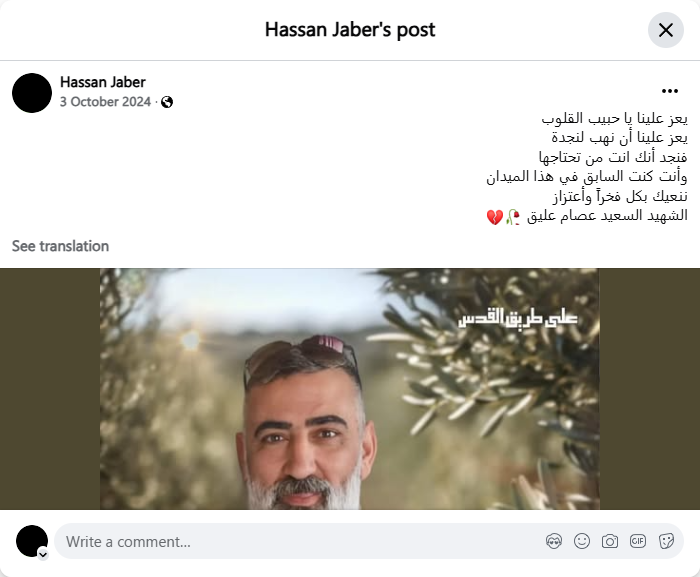Open the post photo of the man

click(x=350, y=389)
